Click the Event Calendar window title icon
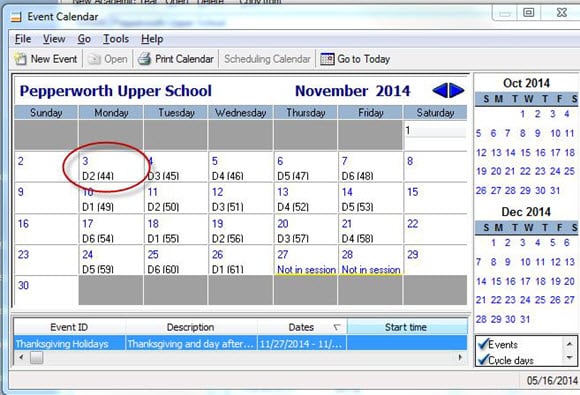 point(16,17)
